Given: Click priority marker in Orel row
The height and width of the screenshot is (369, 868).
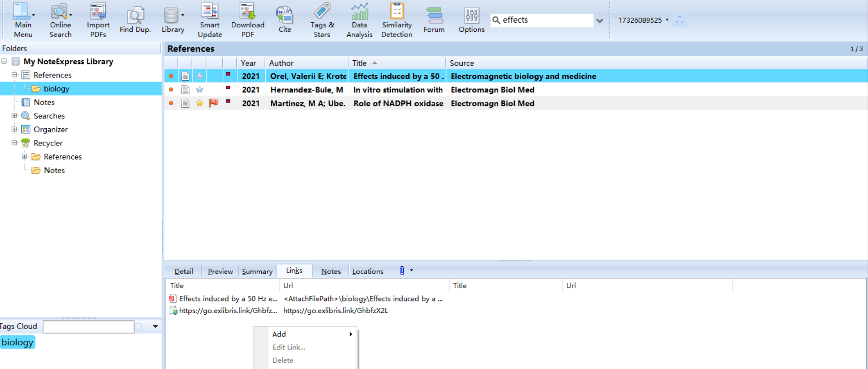Looking at the screenshot, I should pyautogui.click(x=228, y=74).
